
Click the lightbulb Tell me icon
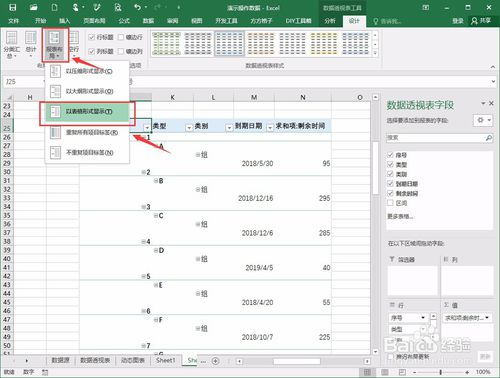click(x=375, y=21)
